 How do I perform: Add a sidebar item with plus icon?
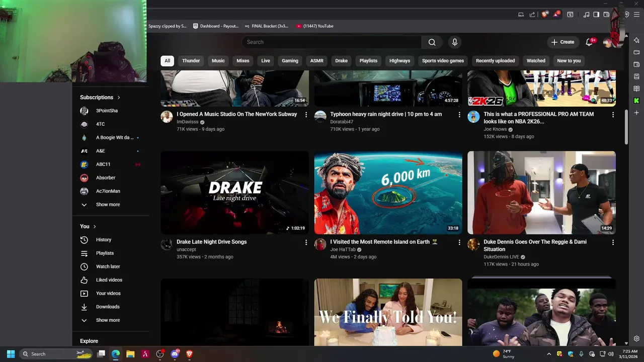pos(636,113)
